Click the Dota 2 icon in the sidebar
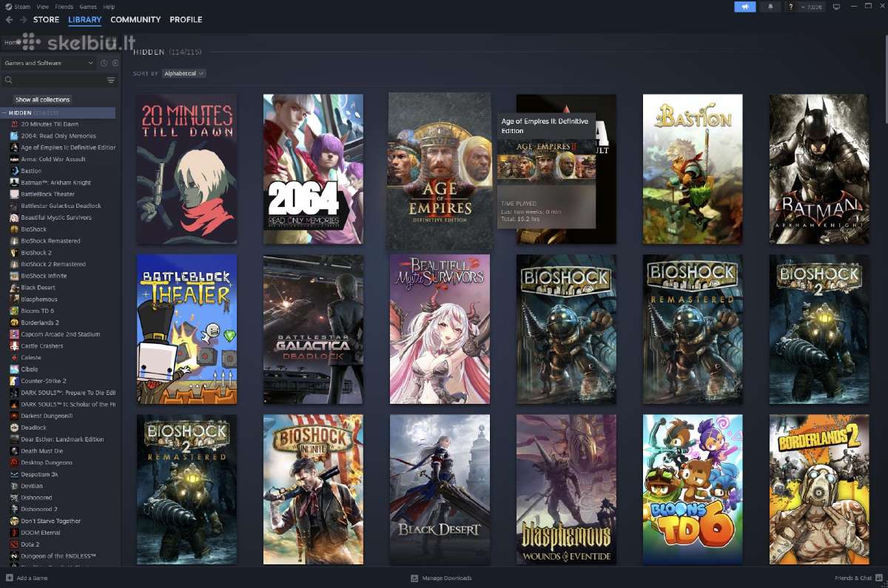 click(14, 544)
